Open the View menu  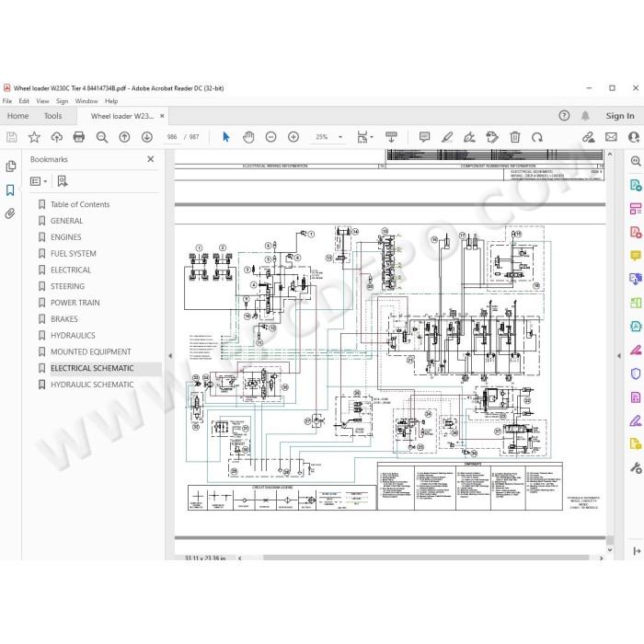42,101
